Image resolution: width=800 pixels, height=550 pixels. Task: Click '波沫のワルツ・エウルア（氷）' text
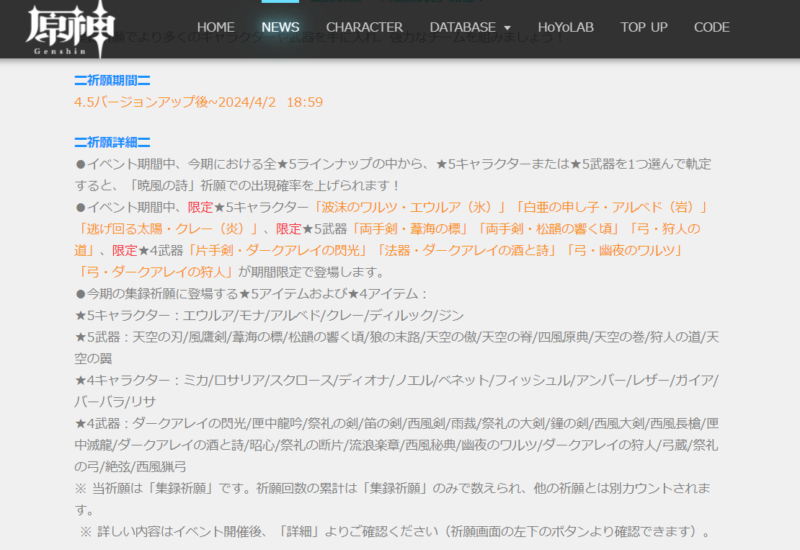click(x=409, y=207)
